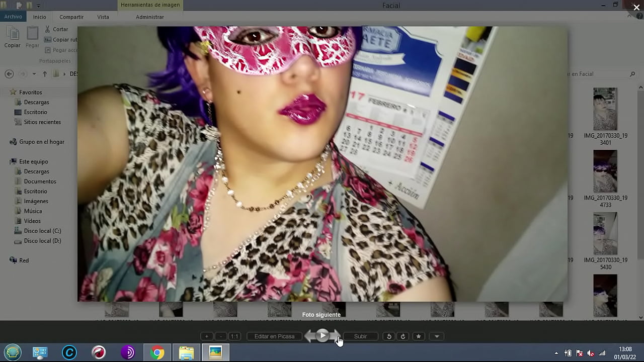Start the slideshow with the play button
This screenshot has height=362, width=644.
tap(323, 335)
